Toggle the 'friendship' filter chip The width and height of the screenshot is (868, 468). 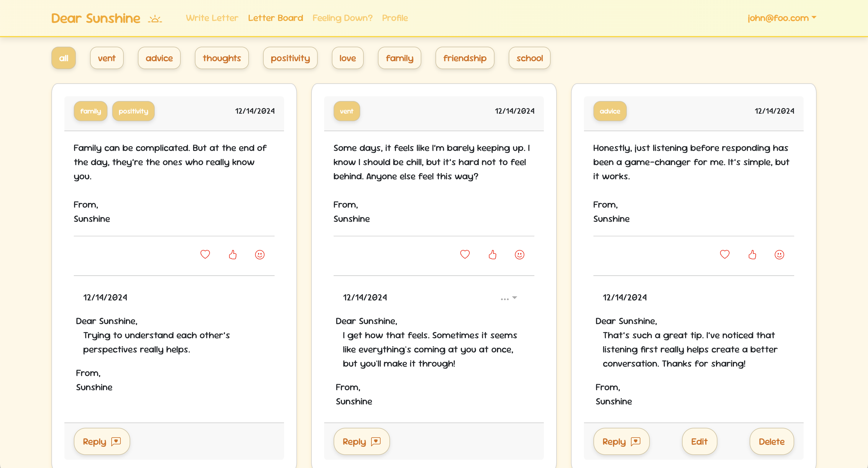(465, 58)
